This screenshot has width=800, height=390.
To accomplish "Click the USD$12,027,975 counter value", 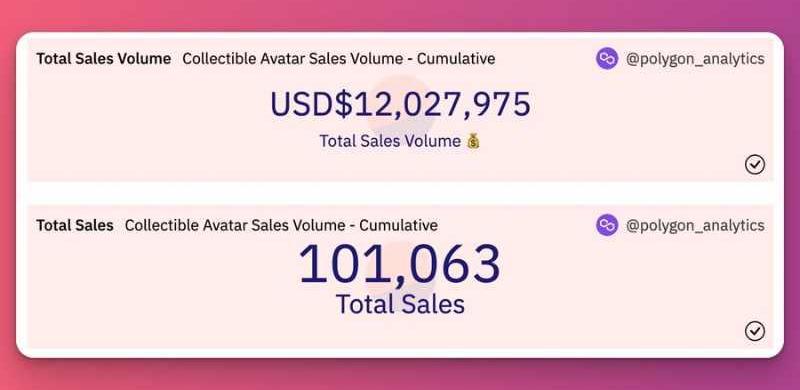I will 401,104.
